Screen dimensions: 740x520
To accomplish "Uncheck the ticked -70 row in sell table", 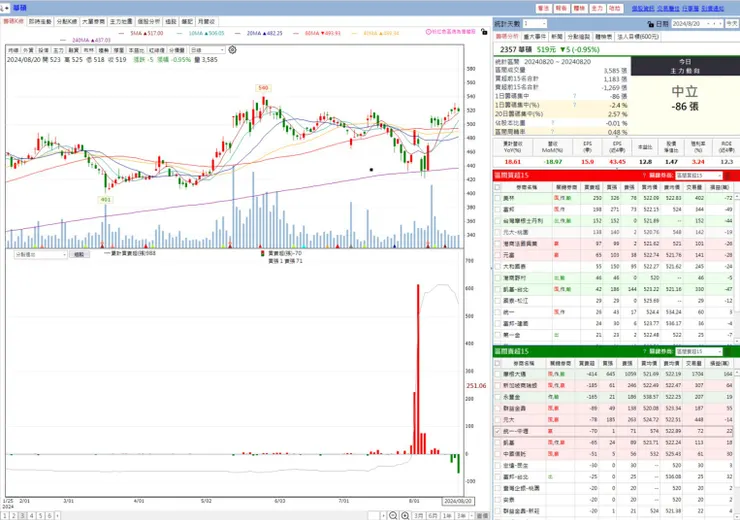I will (497, 431).
